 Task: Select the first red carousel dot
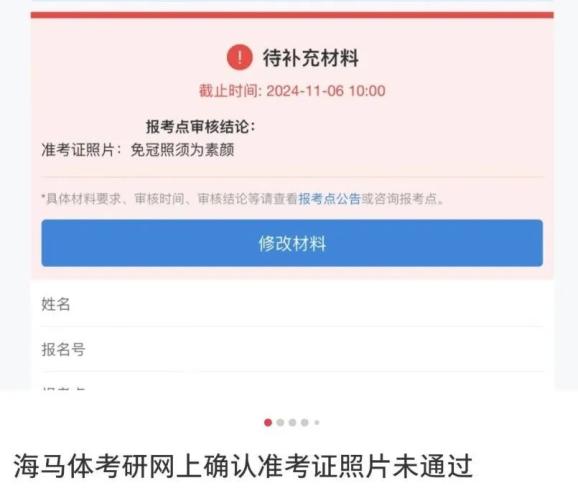pyautogui.click(x=268, y=422)
